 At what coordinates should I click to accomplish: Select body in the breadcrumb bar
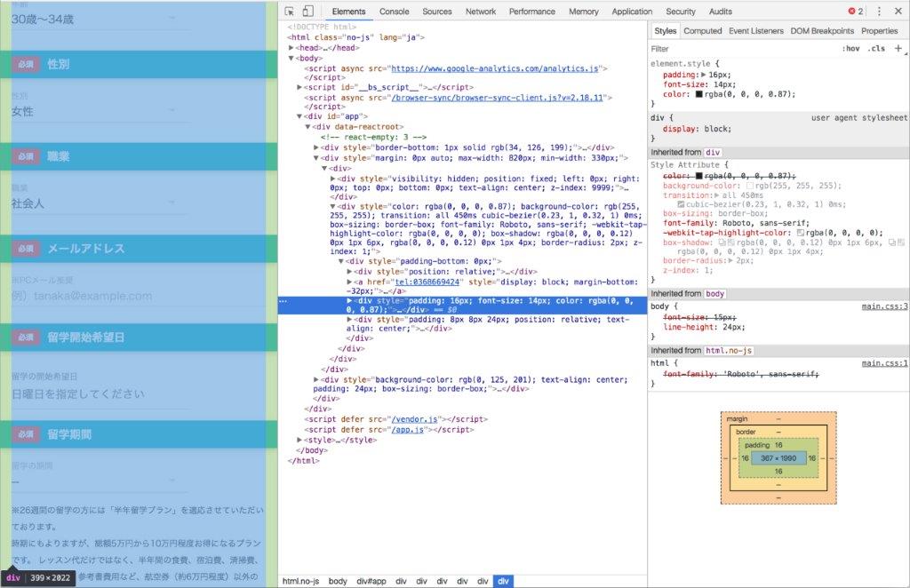337,581
